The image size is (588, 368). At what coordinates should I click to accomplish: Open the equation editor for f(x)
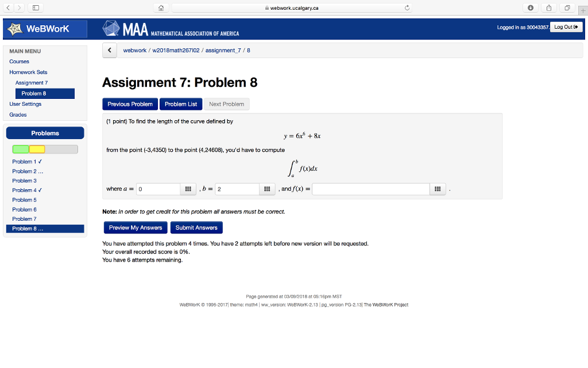coord(438,189)
